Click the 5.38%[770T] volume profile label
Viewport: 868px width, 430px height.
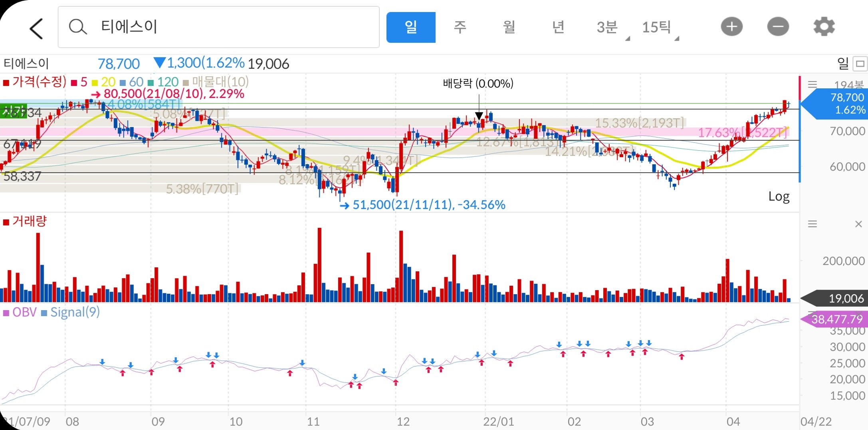[202, 189]
